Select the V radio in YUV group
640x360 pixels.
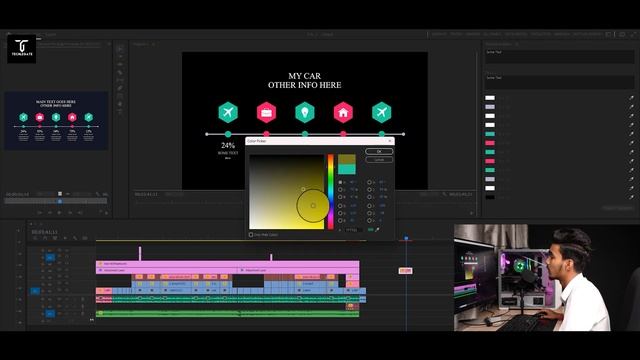(x=369, y=220)
